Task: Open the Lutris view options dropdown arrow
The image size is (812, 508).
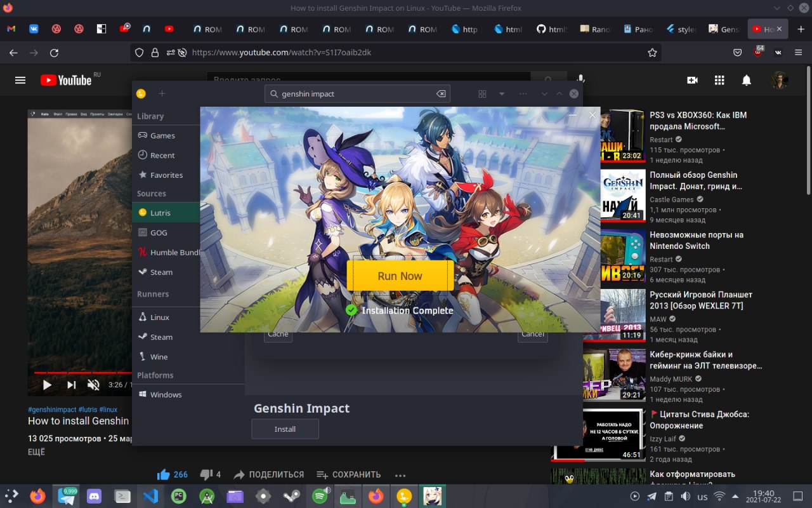Action: coord(502,93)
